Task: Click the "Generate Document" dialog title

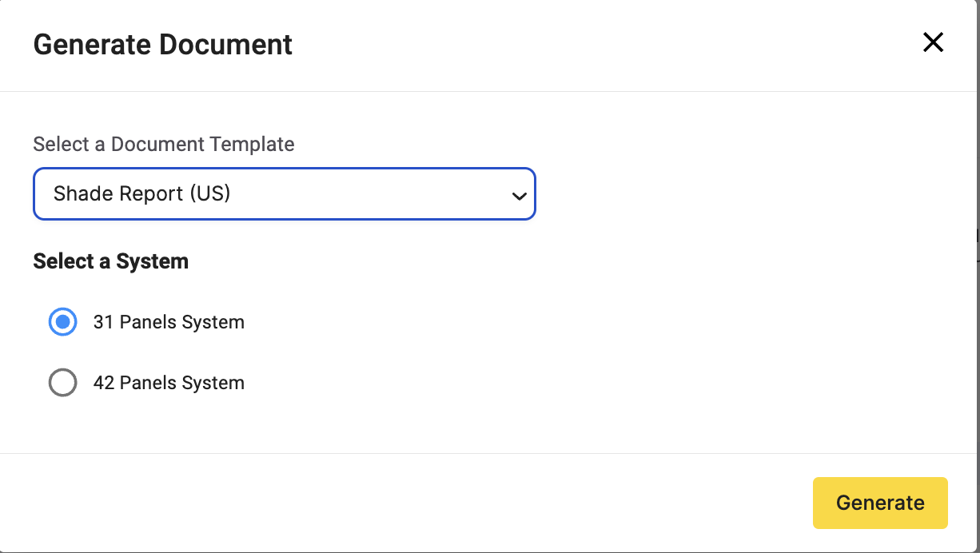Action: 163,44
